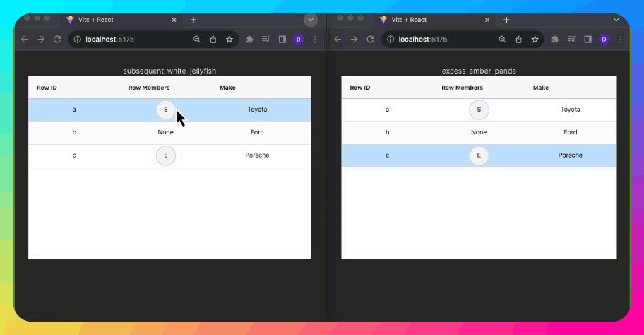Select row ID c in the left table
This screenshot has width=644, height=335.
click(x=74, y=155)
